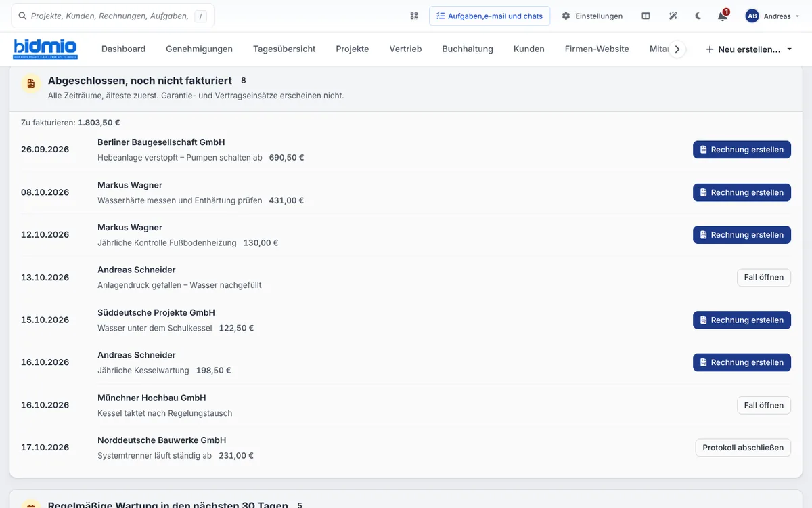
Task: Open the Kunden tab
Action: (529, 49)
